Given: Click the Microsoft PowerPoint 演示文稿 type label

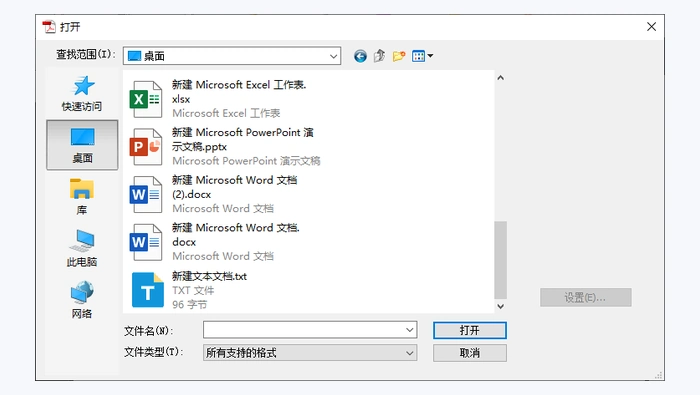Looking at the screenshot, I should tap(246, 161).
